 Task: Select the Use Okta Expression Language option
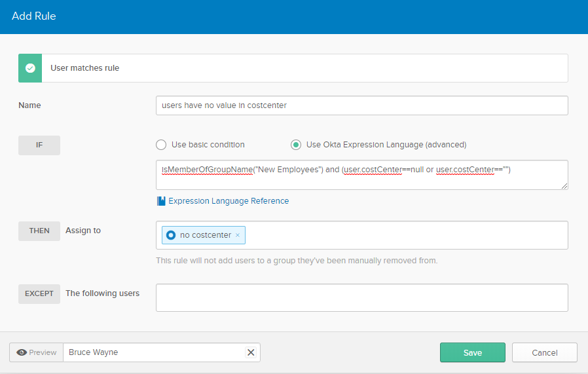pos(296,145)
